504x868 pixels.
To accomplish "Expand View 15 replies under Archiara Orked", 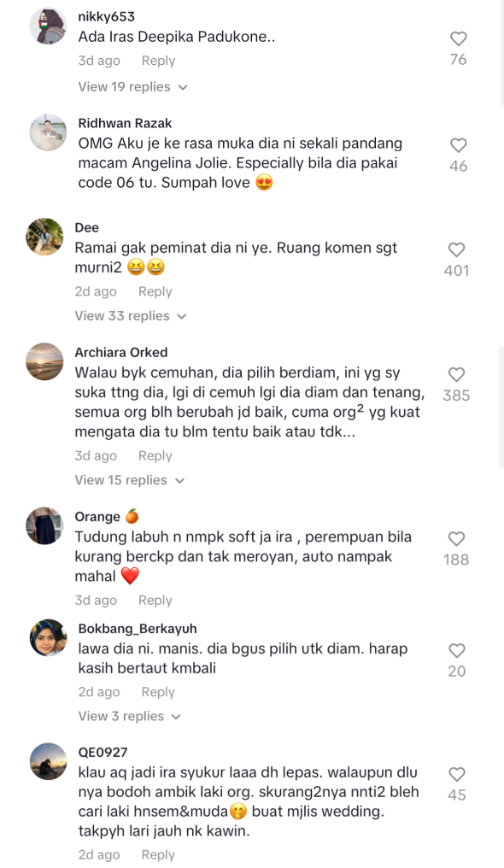I will click(130, 480).
